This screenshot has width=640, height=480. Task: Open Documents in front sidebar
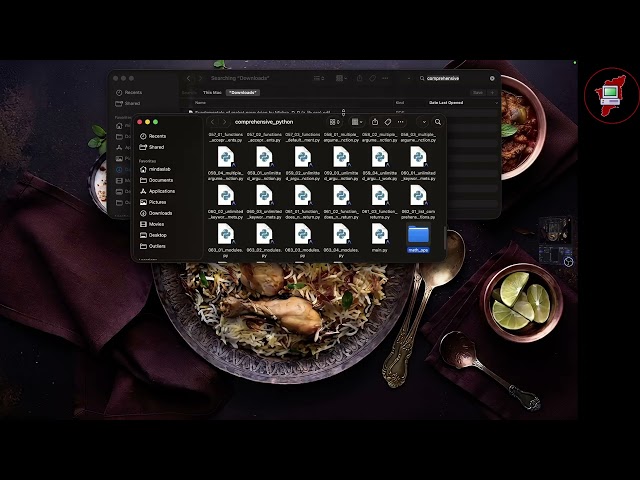(x=156, y=180)
